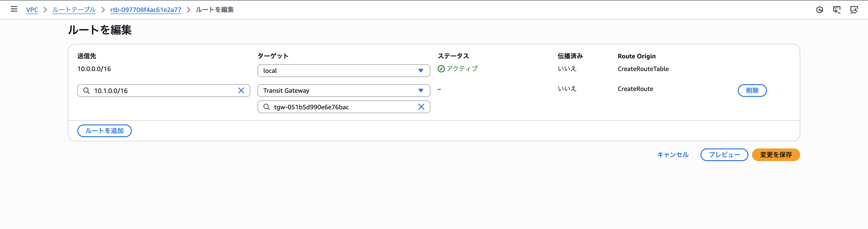Image resolution: width=868 pixels, height=229 pixels.
Task: Save with 変更を保存 button
Action: [x=776, y=155]
